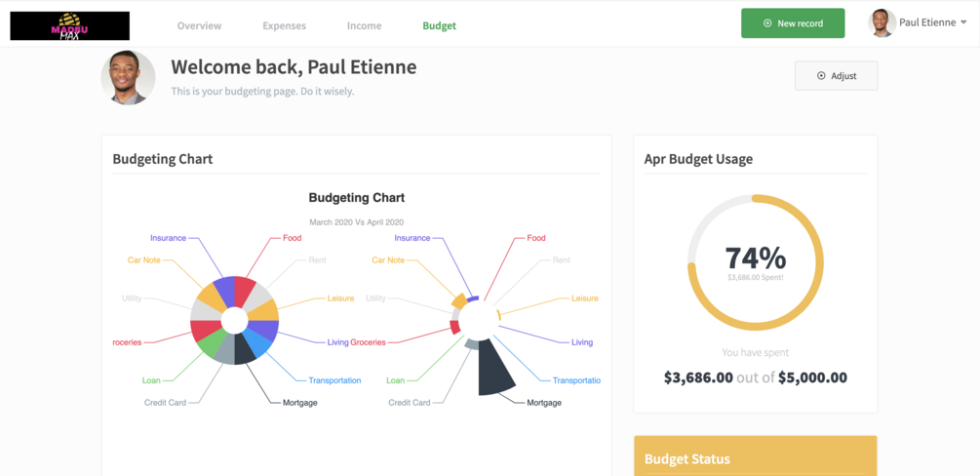
Task: Toggle the greyed Rent legend in left chart
Action: click(x=317, y=260)
